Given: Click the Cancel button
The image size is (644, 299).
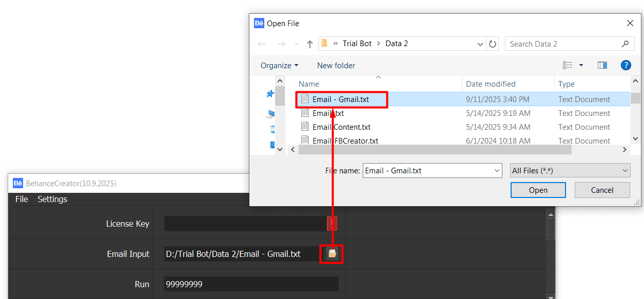Looking at the screenshot, I should (x=602, y=190).
